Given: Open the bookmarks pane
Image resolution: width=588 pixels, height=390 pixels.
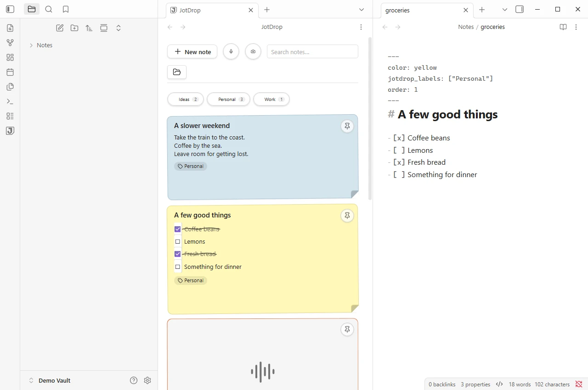Looking at the screenshot, I should tap(66, 9).
